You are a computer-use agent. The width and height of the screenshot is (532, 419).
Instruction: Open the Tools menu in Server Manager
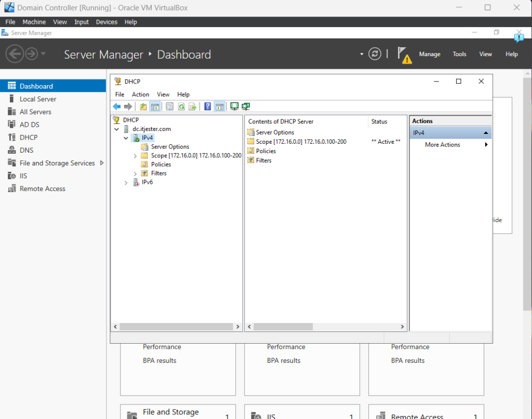[x=459, y=54]
